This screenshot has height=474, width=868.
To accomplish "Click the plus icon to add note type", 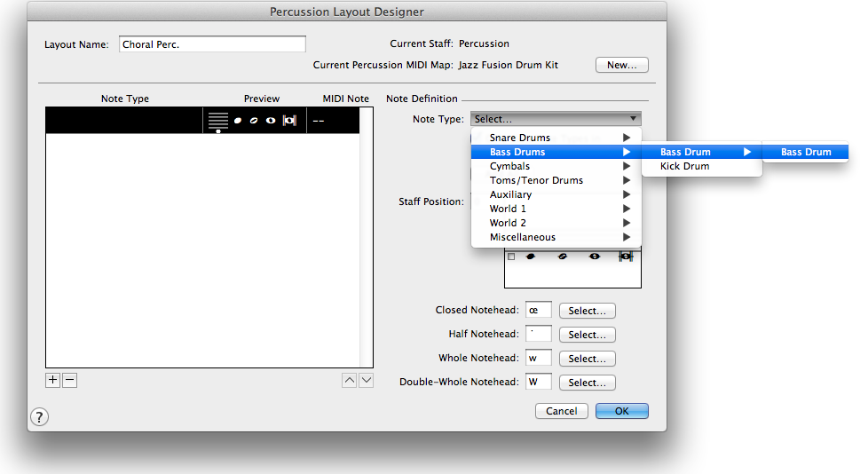I will 52,380.
